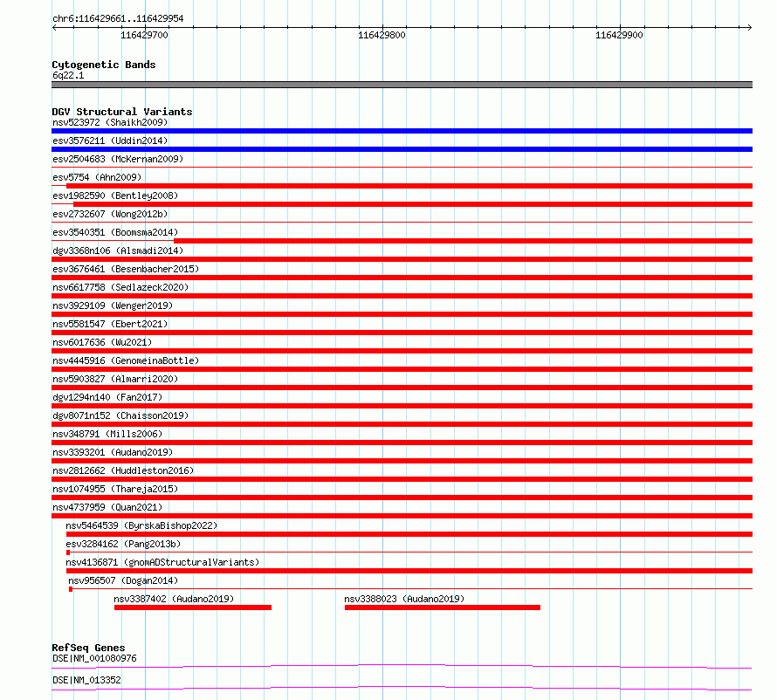The height and width of the screenshot is (700, 777).
Task: Click the small red box under esv3284162
Action: 68,552
